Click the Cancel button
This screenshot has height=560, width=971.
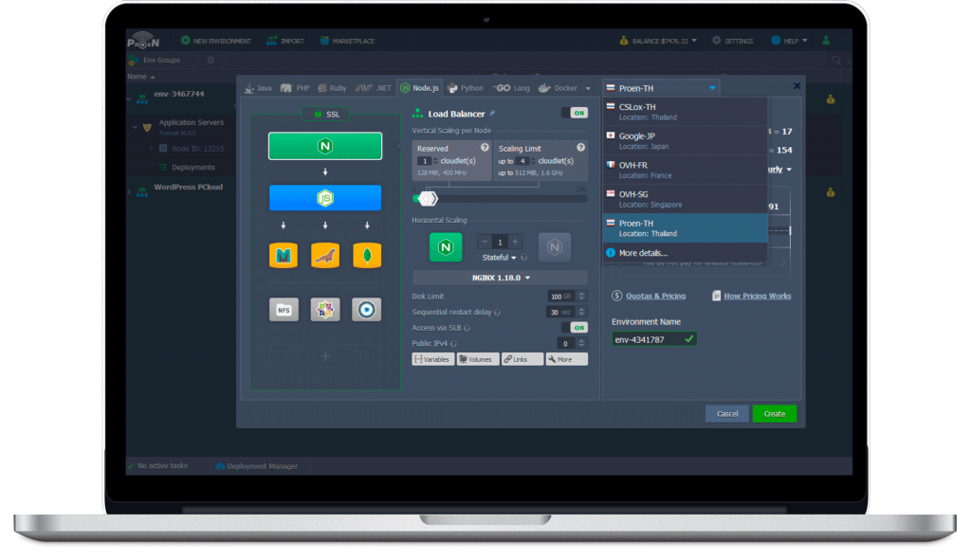pyautogui.click(x=727, y=414)
